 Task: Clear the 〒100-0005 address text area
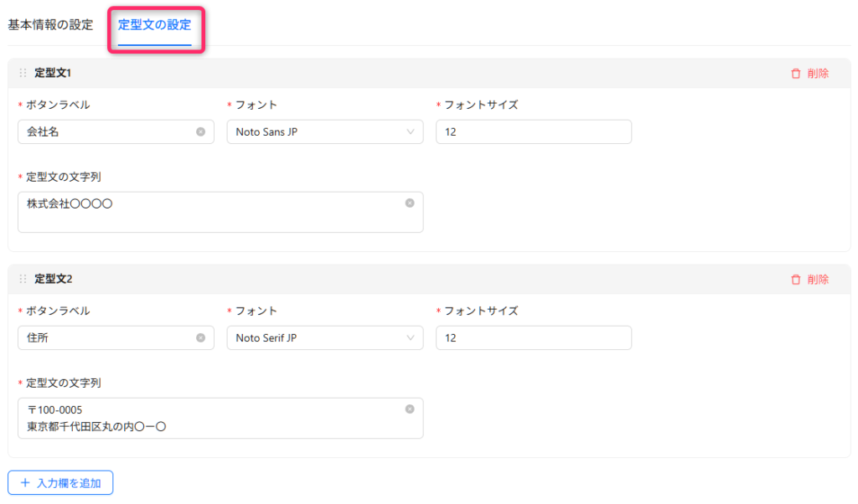[410, 409]
